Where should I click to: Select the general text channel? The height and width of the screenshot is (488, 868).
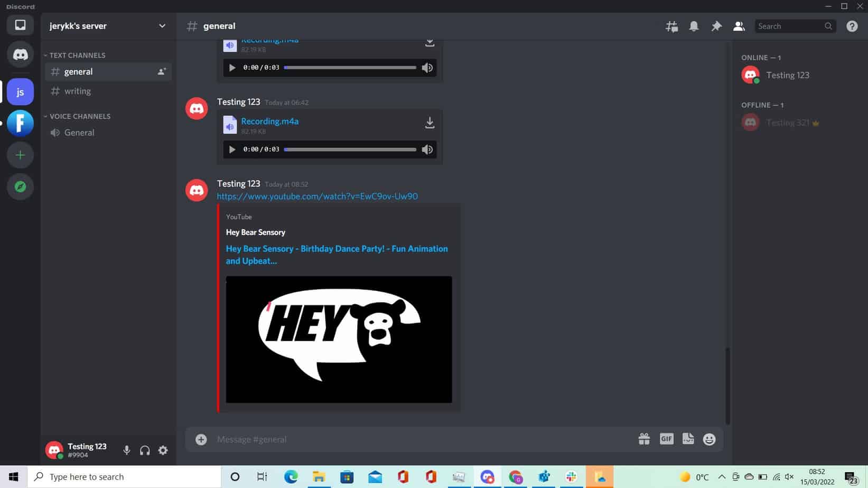pos(108,72)
